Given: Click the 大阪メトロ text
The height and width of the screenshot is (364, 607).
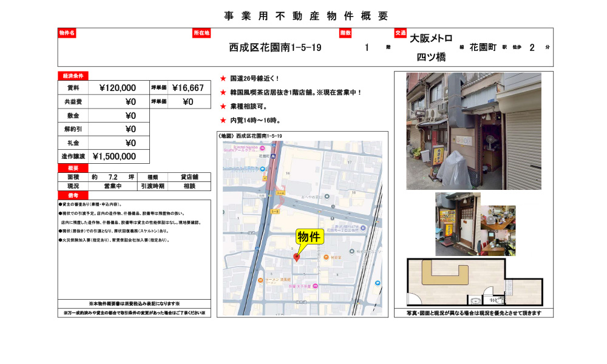Looking at the screenshot, I should pos(431,38).
